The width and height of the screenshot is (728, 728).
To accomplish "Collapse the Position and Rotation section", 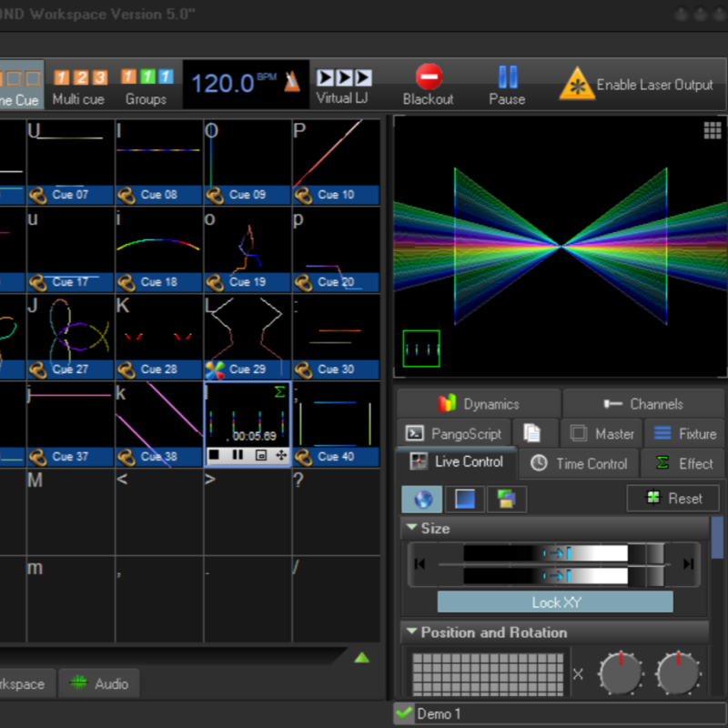I will pos(412,632).
